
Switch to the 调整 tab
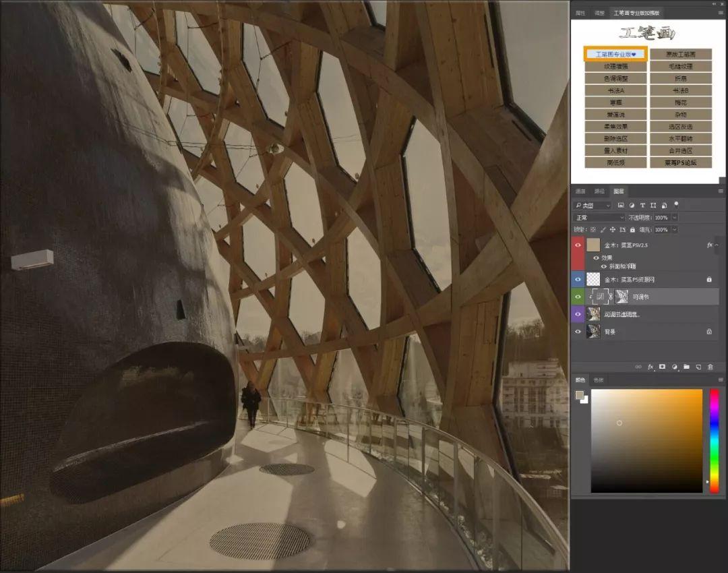[599, 13]
